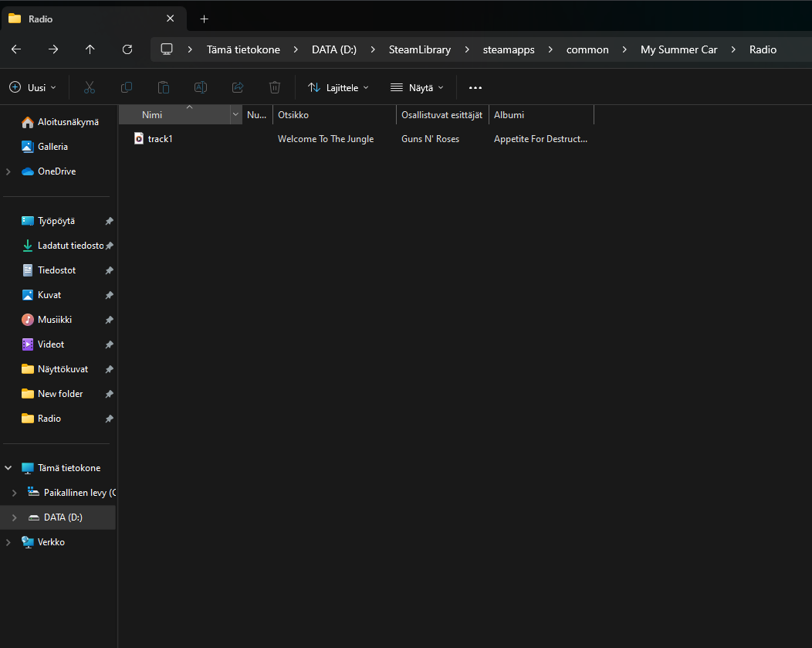The image size is (812, 648).
Task: Sort by the Nu... column header
Action: tap(257, 114)
